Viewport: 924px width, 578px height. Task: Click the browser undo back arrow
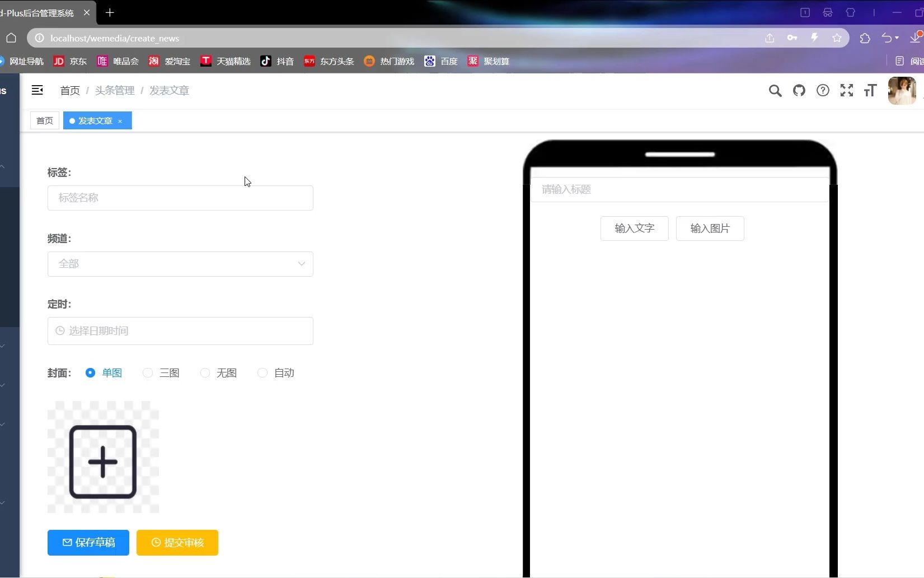click(887, 38)
